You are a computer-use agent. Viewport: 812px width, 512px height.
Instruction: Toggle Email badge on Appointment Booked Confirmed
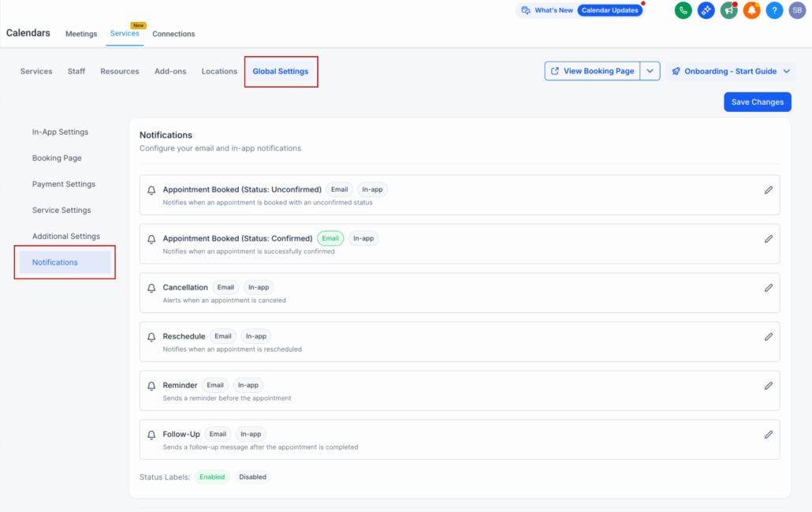coord(330,238)
